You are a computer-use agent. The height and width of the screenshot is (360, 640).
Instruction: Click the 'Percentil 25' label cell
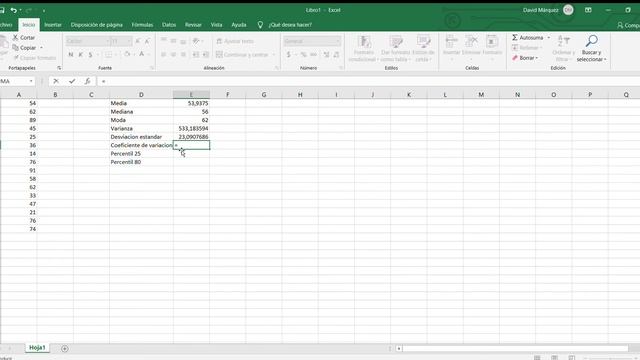pos(141,154)
